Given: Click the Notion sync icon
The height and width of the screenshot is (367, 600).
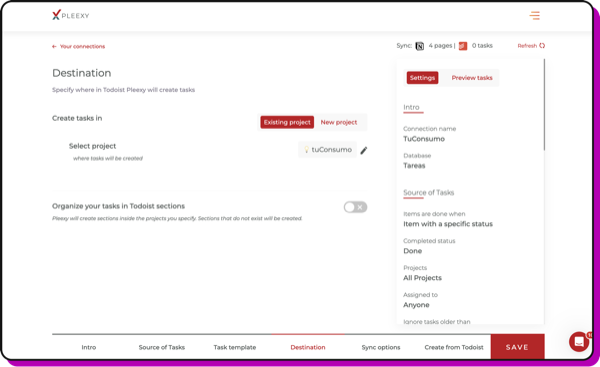Looking at the screenshot, I should pyautogui.click(x=420, y=46).
